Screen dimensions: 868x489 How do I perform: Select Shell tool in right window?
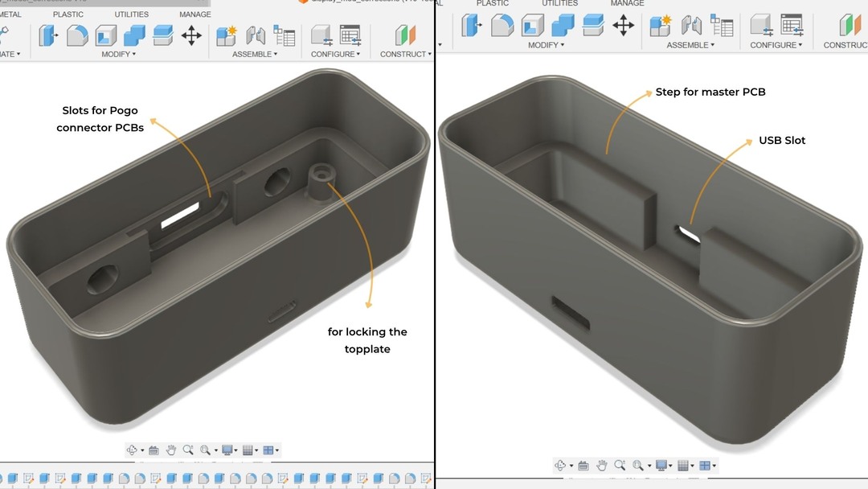coord(533,26)
